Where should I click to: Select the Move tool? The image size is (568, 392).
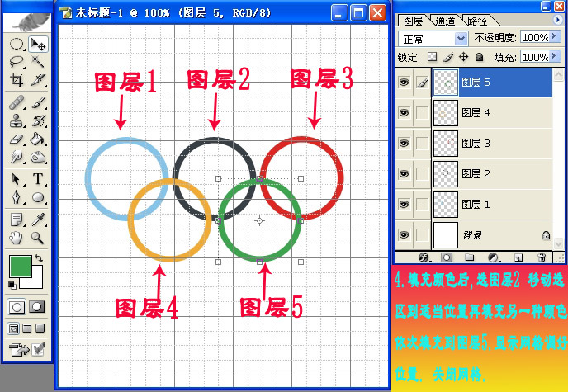pos(38,45)
